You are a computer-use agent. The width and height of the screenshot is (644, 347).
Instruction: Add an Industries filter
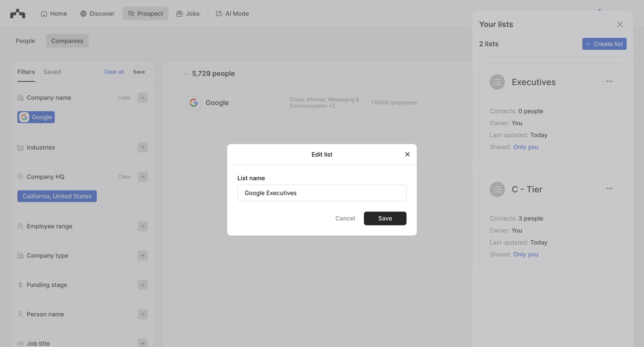143,147
